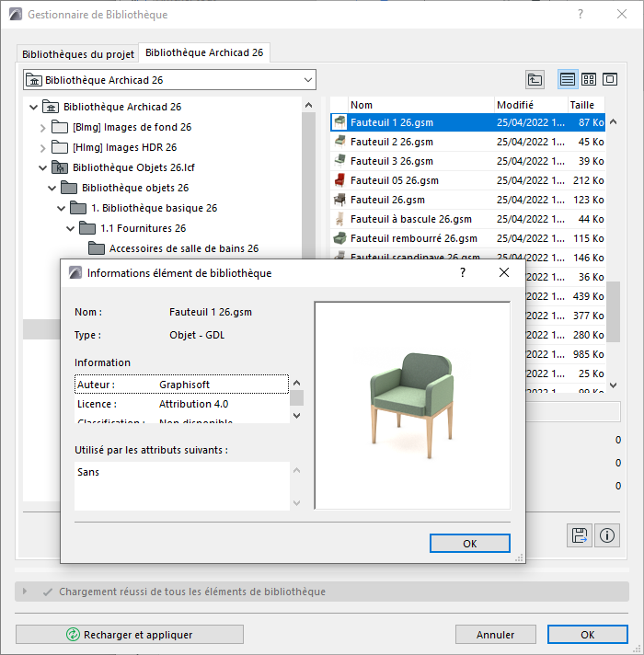Select Fauteuil rembourré 26.gsm file name

click(413, 238)
